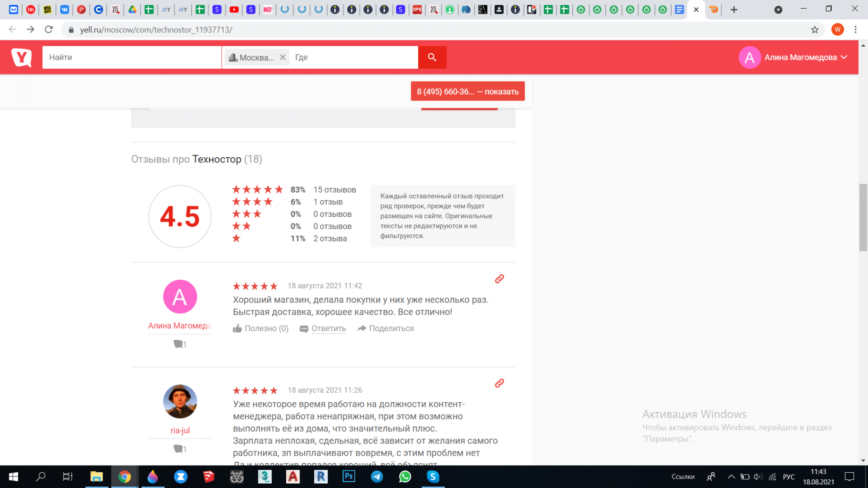This screenshot has height=488, width=868.
Task: Open WhatsApp from the taskbar
Action: tap(405, 477)
